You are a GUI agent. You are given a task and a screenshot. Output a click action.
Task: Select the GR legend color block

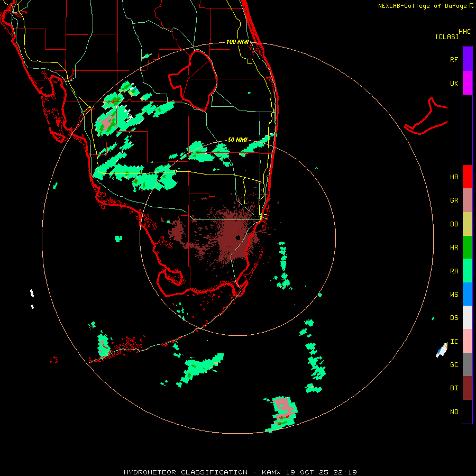tap(467, 200)
